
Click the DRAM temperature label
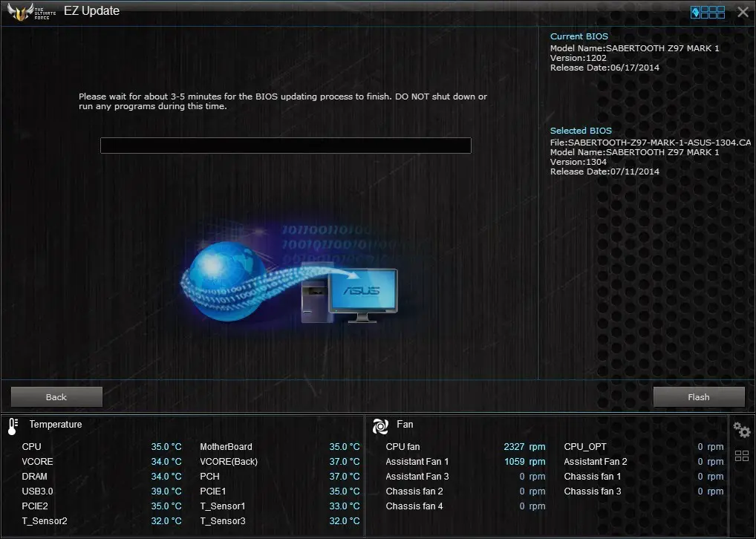(x=34, y=477)
